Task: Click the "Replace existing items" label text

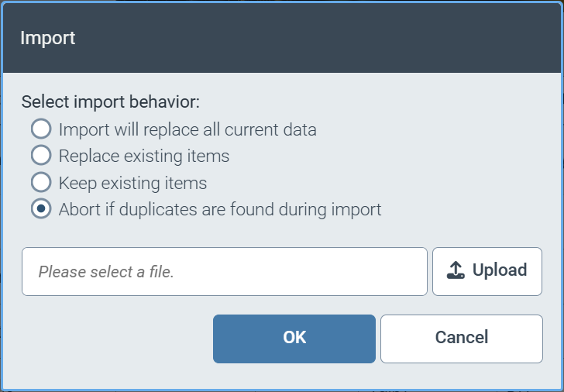Action: point(144,156)
